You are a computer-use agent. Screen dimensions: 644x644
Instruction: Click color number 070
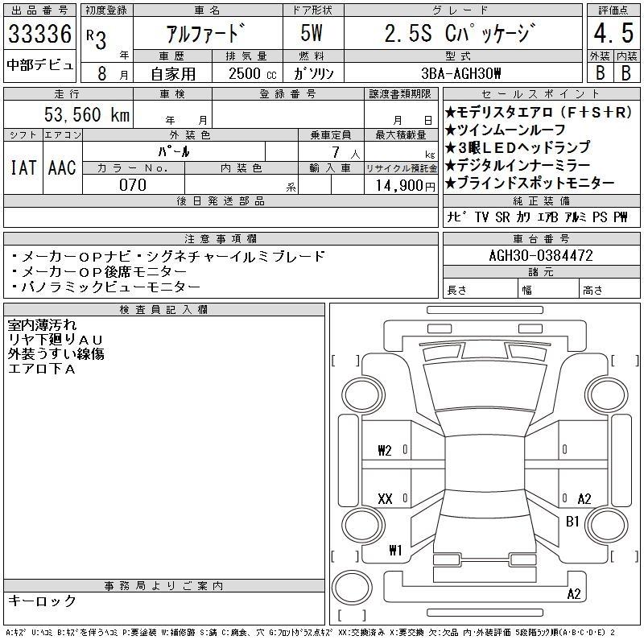point(133,185)
